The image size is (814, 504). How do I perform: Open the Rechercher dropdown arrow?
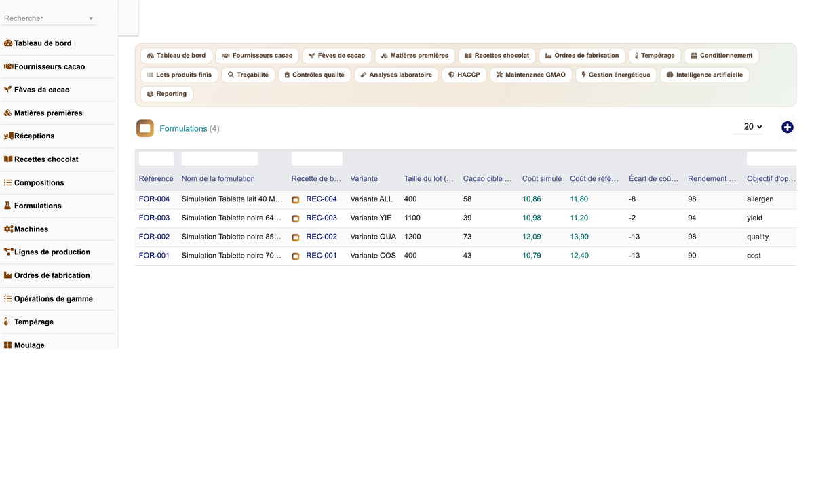pos(91,18)
